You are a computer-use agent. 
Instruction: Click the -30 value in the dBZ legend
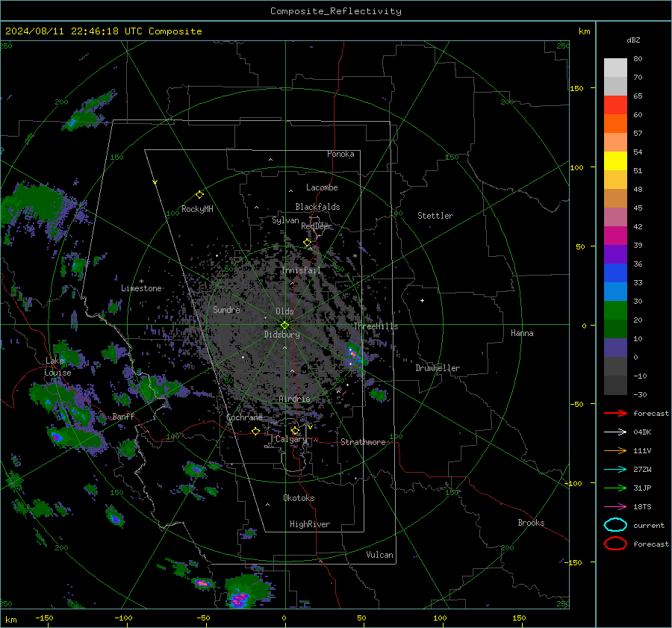click(x=640, y=394)
